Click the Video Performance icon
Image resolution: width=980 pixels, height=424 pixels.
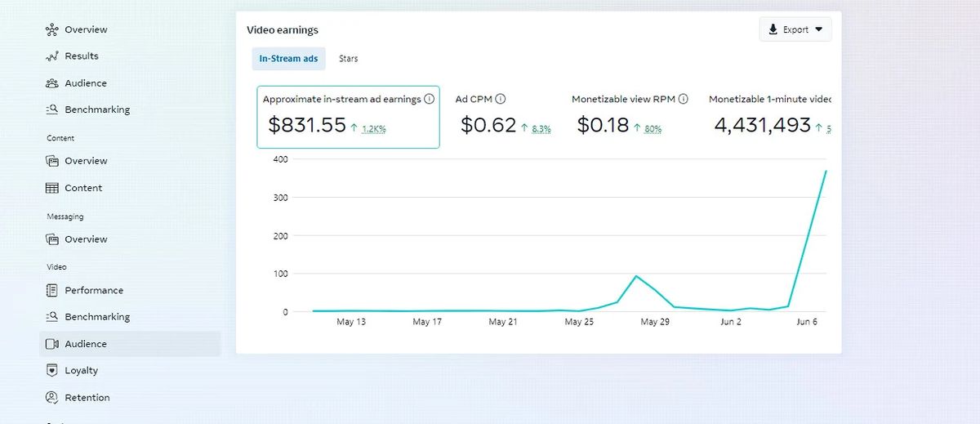coord(52,291)
